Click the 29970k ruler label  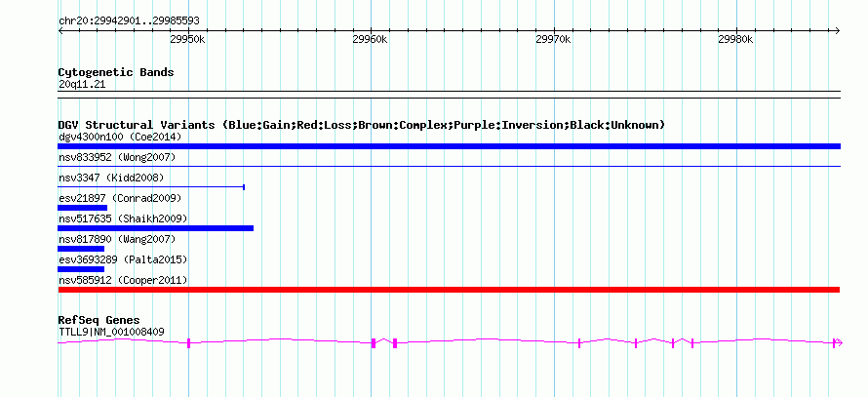(x=553, y=39)
